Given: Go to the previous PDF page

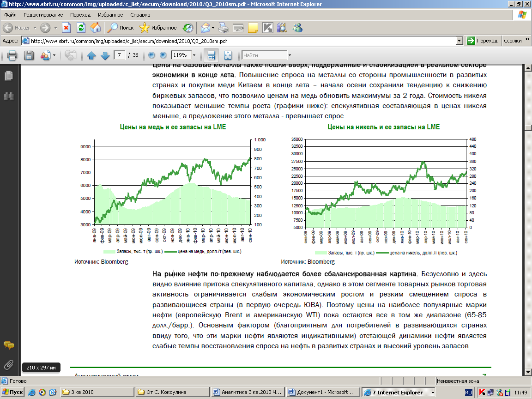Looking at the screenshot, I should [91, 55].
